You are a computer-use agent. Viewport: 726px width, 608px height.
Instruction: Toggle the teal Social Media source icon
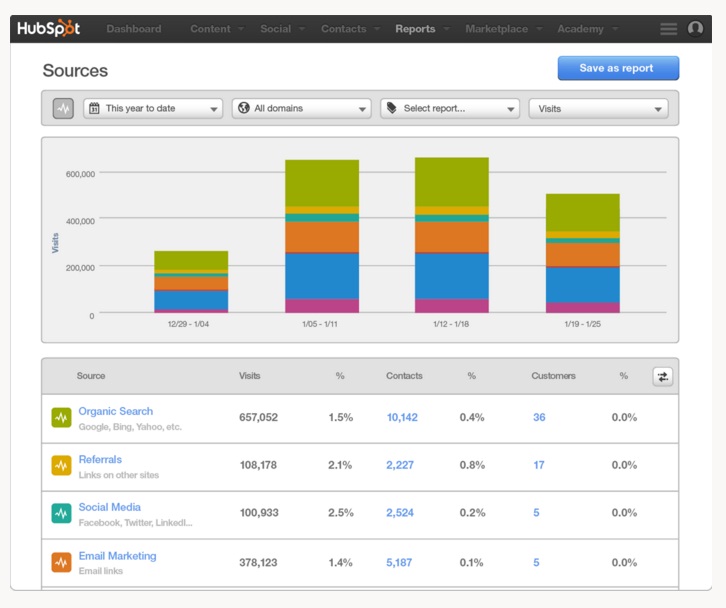click(x=61, y=513)
